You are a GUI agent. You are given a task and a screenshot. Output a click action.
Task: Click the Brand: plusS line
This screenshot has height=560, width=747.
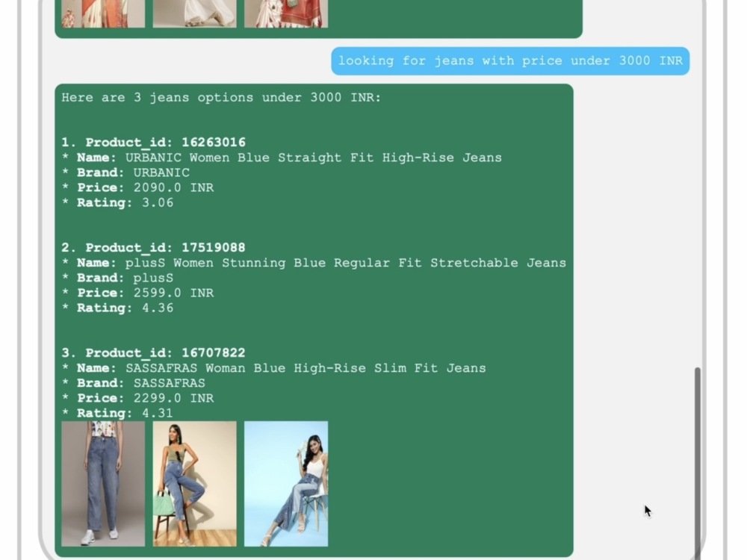click(x=118, y=278)
